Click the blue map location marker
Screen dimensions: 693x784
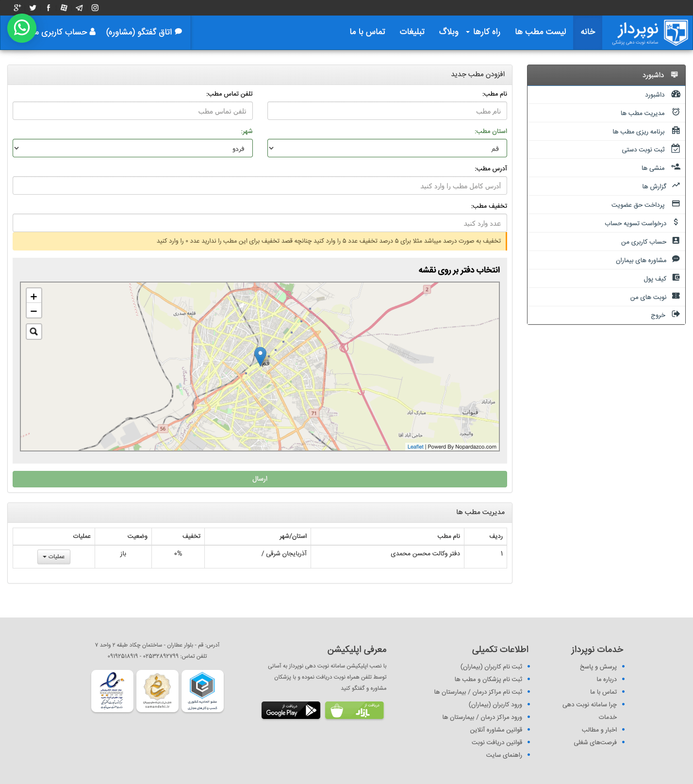(261, 356)
